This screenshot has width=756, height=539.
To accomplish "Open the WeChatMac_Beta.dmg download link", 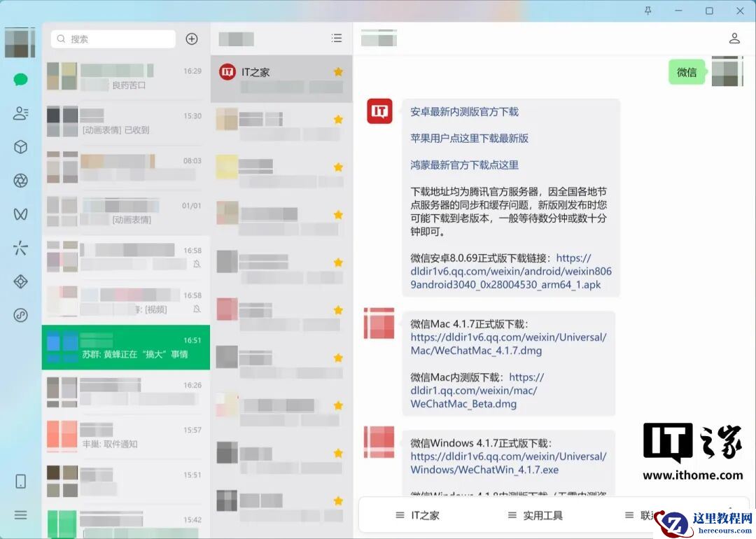I will [x=477, y=391].
